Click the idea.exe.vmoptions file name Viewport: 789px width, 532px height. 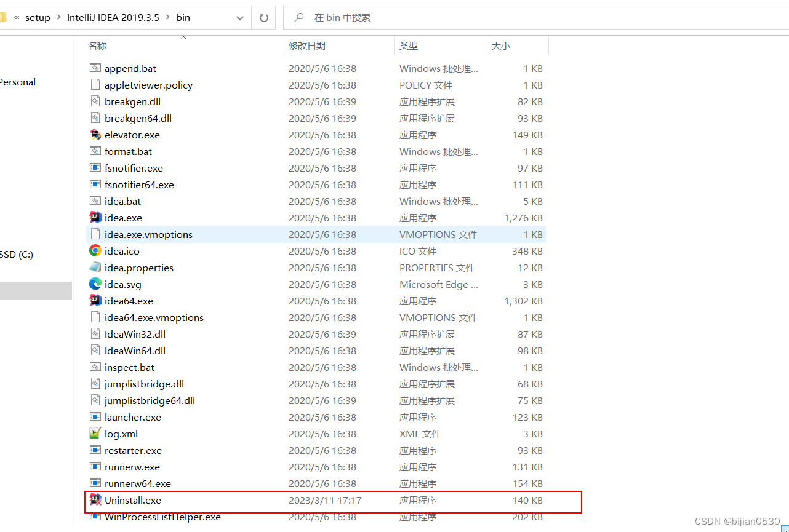pyautogui.click(x=148, y=235)
